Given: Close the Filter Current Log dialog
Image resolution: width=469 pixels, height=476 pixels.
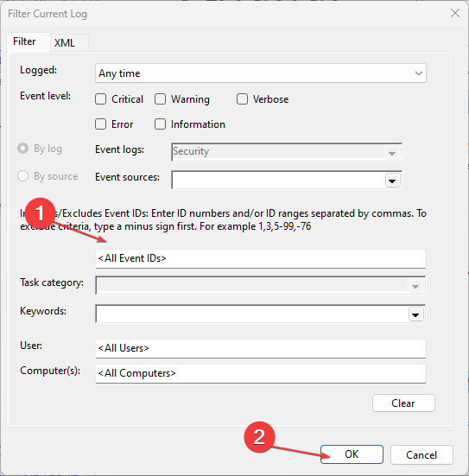Looking at the screenshot, I should tap(454, 13).
